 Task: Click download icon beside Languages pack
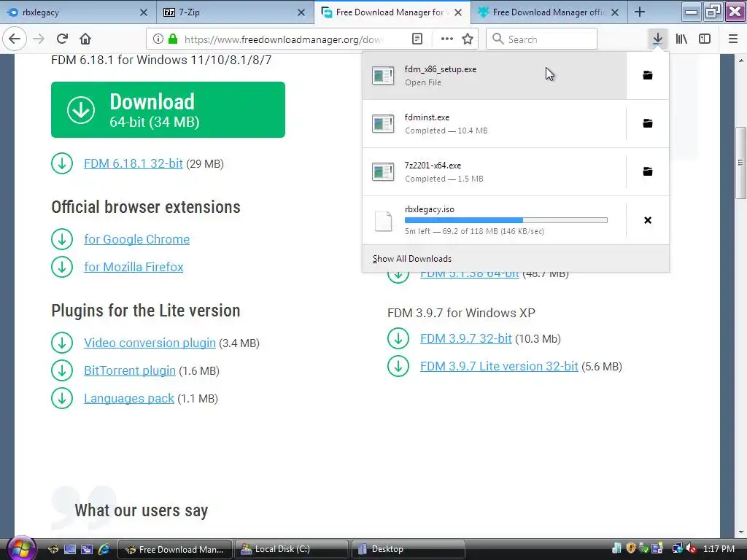(62, 398)
